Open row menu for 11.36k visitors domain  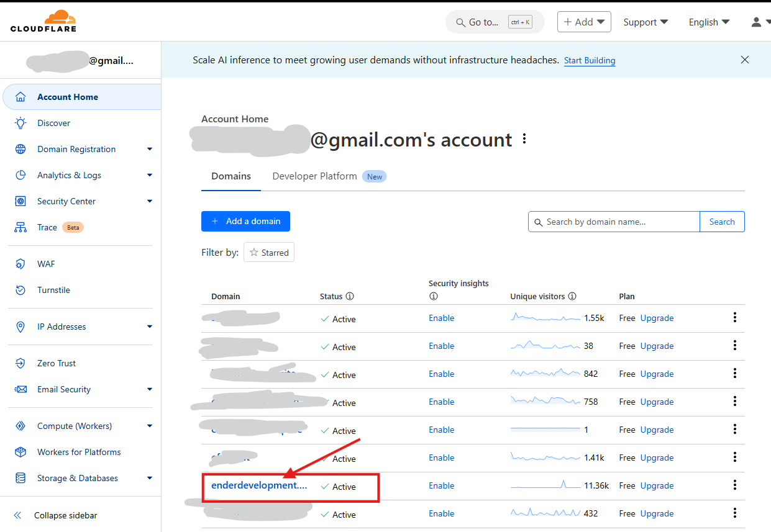pos(735,485)
